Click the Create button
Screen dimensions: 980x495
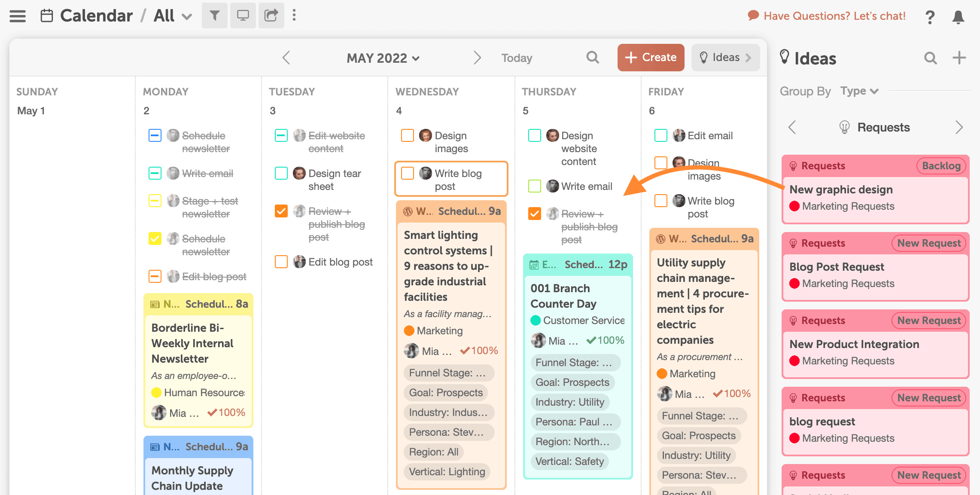click(x=651, y=58)
